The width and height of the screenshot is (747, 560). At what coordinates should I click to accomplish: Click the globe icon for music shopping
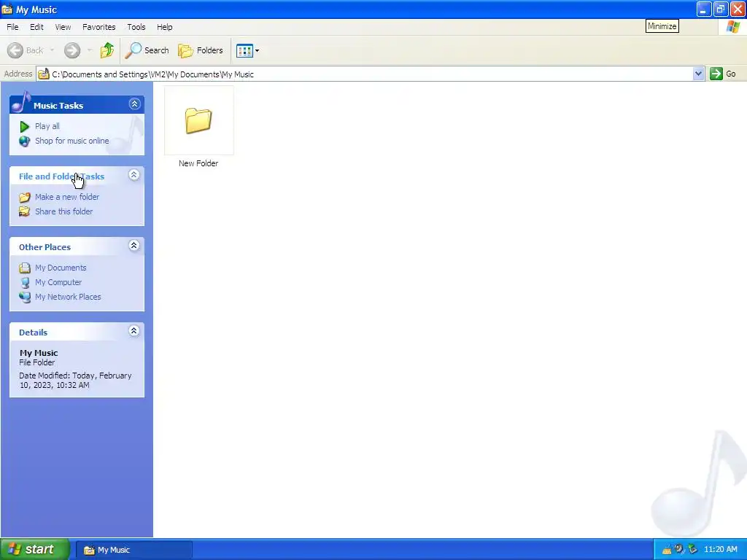24,141
